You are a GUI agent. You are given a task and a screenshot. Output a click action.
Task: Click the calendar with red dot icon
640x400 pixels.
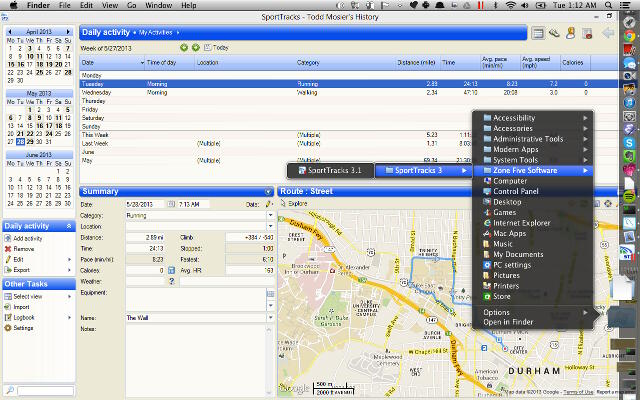coord(587,33)
